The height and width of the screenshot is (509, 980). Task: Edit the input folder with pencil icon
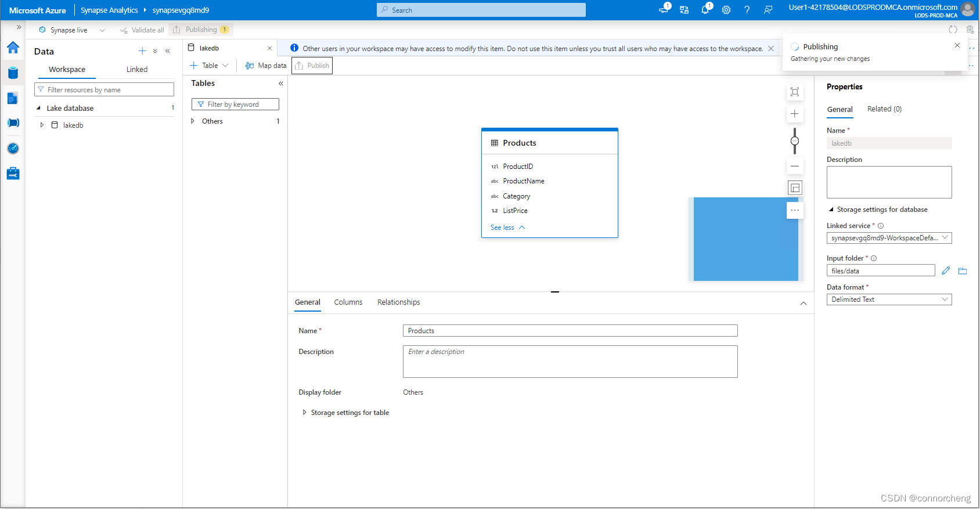click(946, 270)
